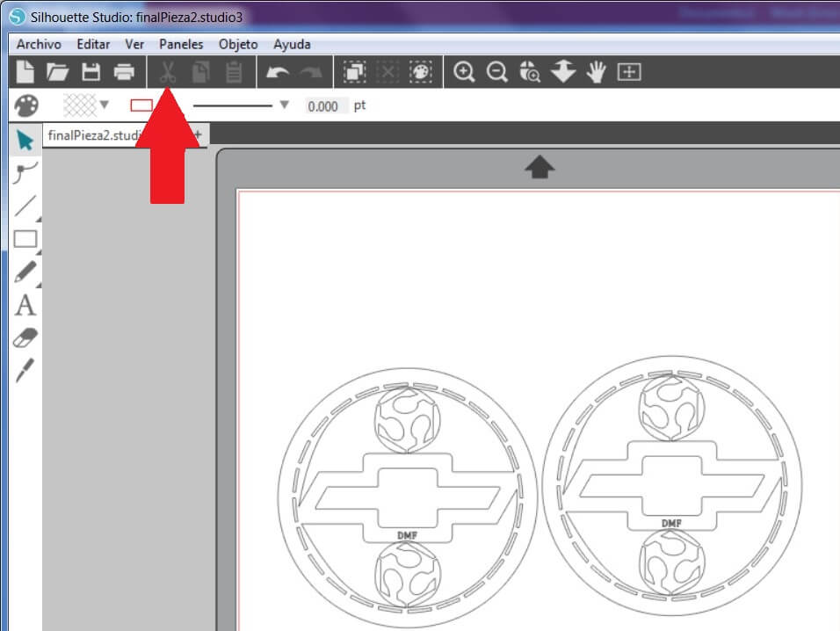Pick the Rectangle drawing tool
The width and height of the screenshot is (840, 631).
tap(25, 239)
